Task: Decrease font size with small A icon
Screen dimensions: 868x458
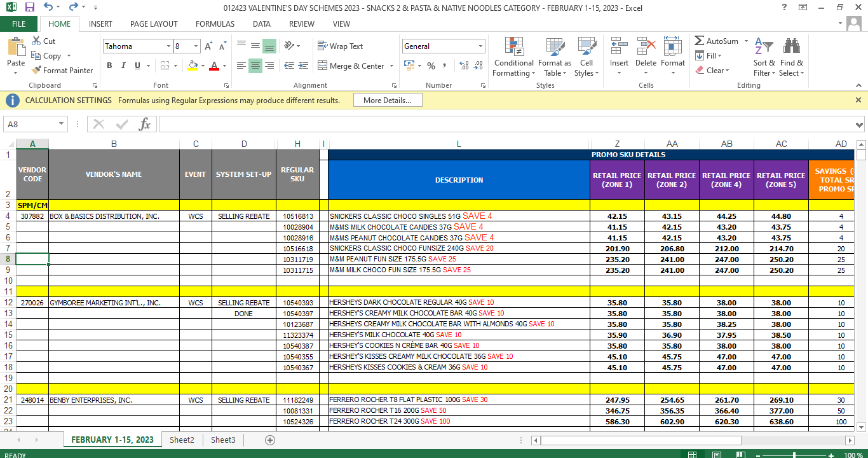Action: tap(223, 46)
